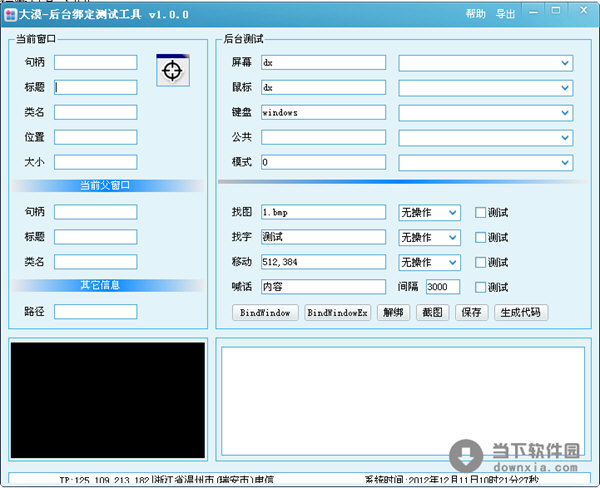Focus the current window 句柄 field
This screenshot has width=600, height=488.
pyautogui.click(x=96, y=62)
